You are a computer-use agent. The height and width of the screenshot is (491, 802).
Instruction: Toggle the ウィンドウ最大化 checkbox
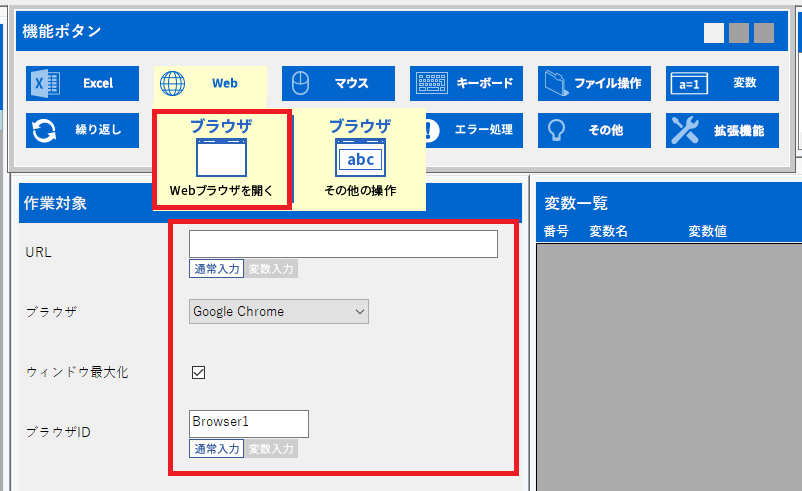pos(198,372)
